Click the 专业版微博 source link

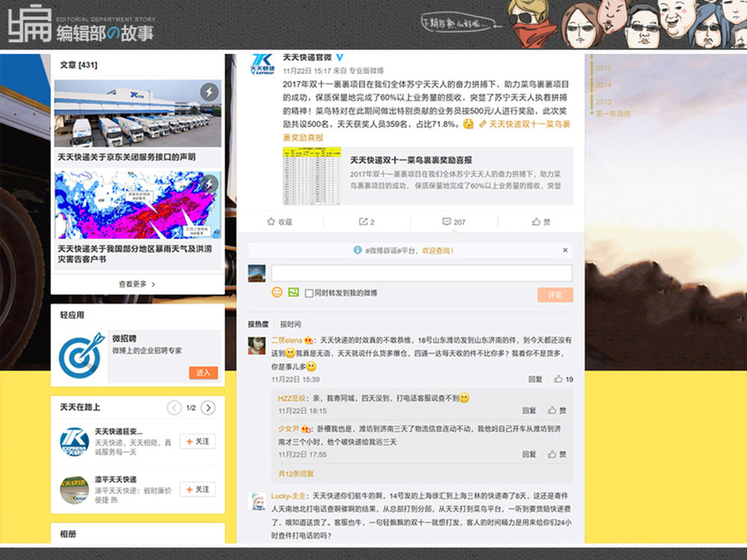366,70
